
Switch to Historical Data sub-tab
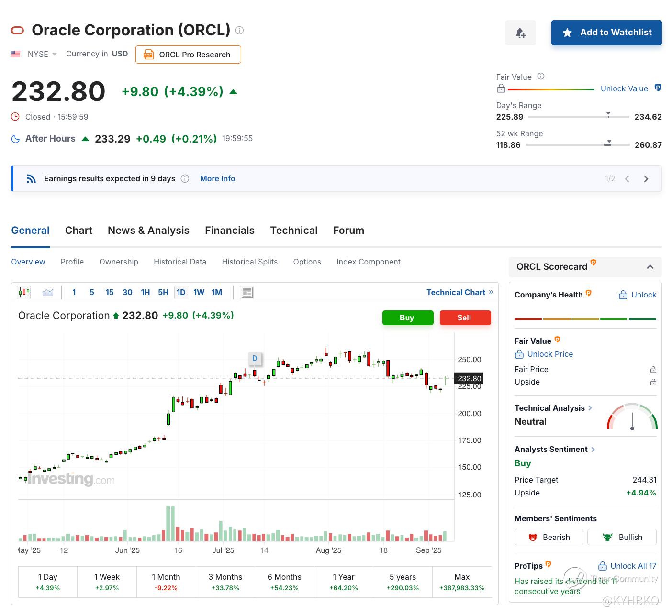(x=180, y=262)
